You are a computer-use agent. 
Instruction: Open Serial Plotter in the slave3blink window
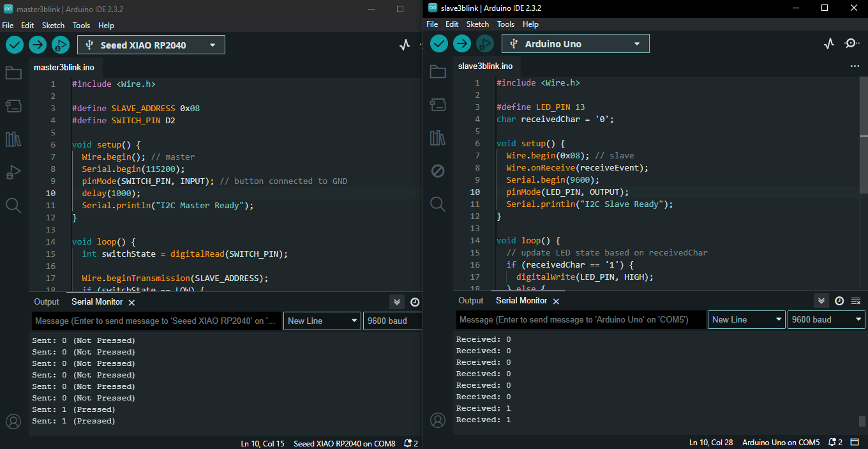point(829,43)
